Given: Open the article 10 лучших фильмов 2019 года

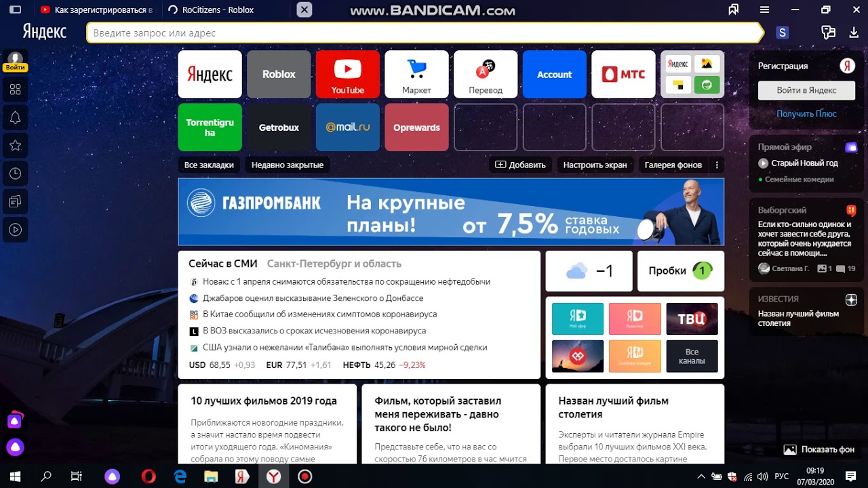Looking at the screenshot, I should (264, 401).
